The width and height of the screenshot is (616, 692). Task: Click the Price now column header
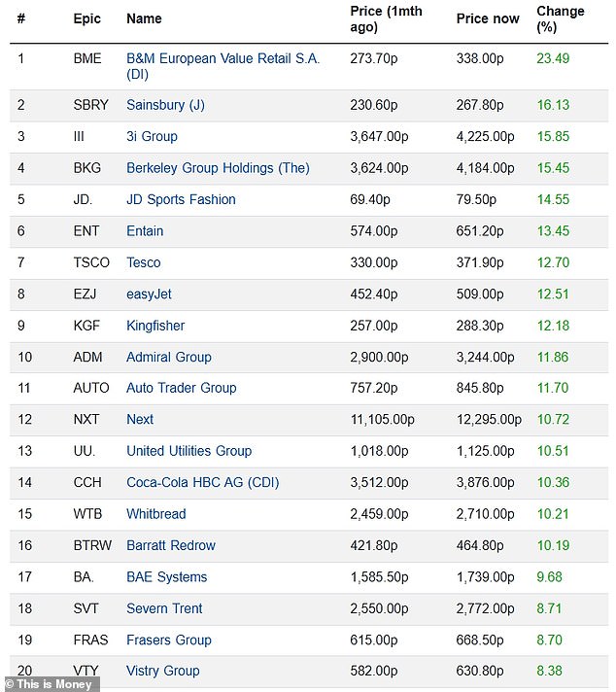[488, 18]
